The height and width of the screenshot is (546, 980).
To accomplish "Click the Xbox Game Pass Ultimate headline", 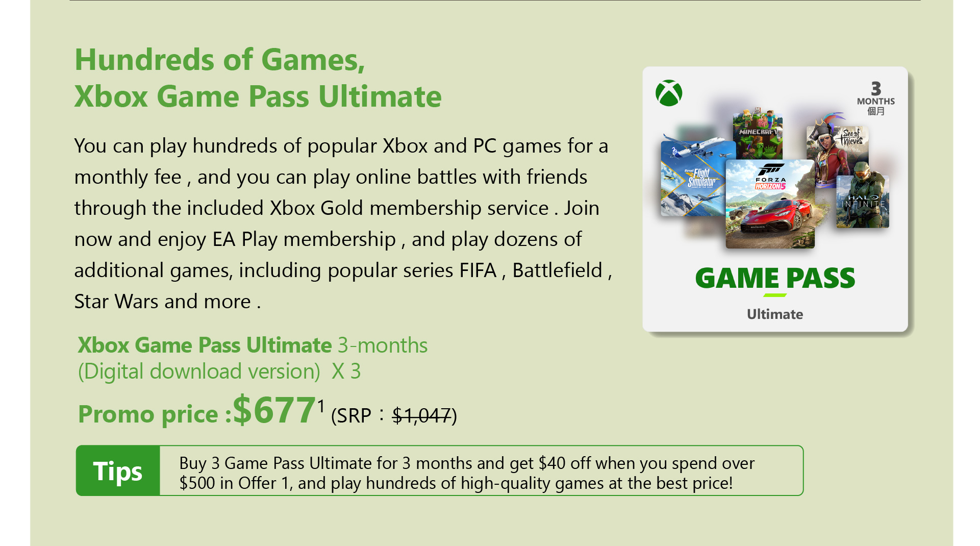I will pos(258,96).
